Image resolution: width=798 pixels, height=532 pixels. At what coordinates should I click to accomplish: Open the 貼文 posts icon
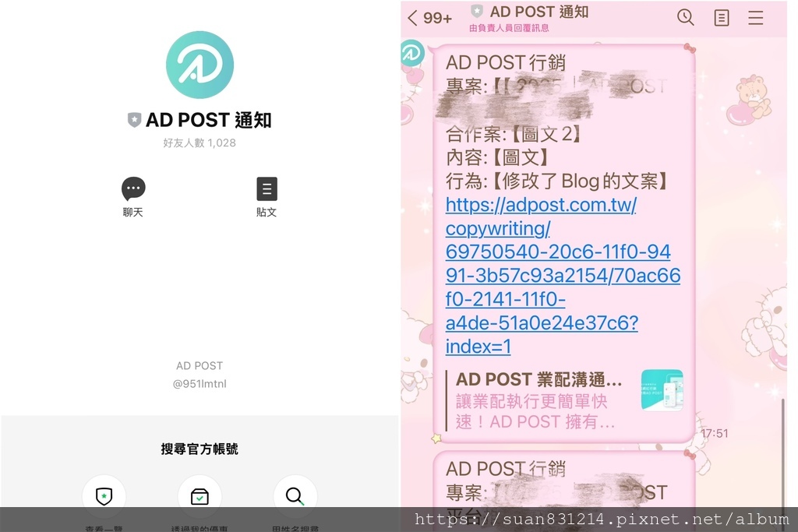267,189
